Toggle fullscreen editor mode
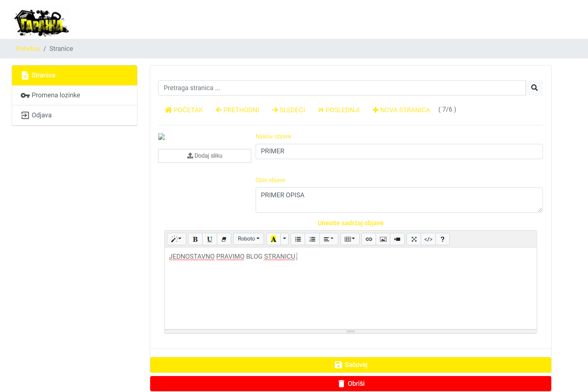 coord(414,239)
